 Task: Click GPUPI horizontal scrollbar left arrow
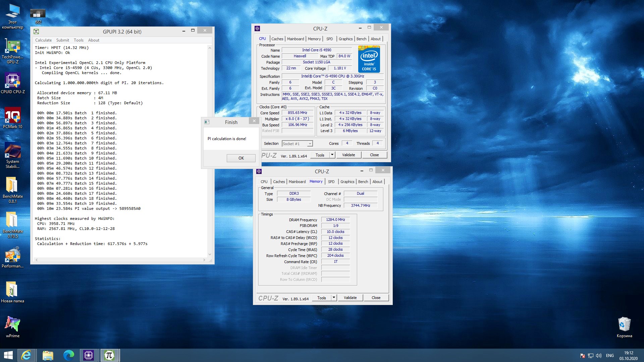tap(37, 260)
